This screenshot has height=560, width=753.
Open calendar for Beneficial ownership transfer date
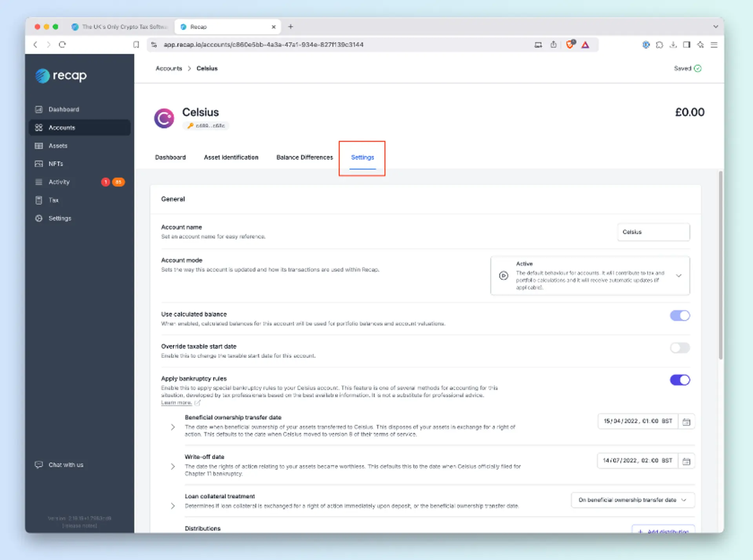(686, 422)
